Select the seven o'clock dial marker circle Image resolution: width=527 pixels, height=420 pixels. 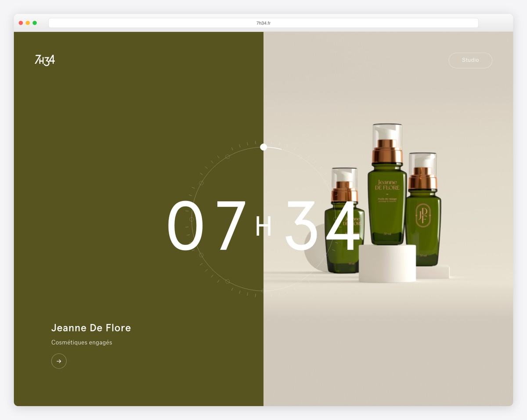click(227, 281)
